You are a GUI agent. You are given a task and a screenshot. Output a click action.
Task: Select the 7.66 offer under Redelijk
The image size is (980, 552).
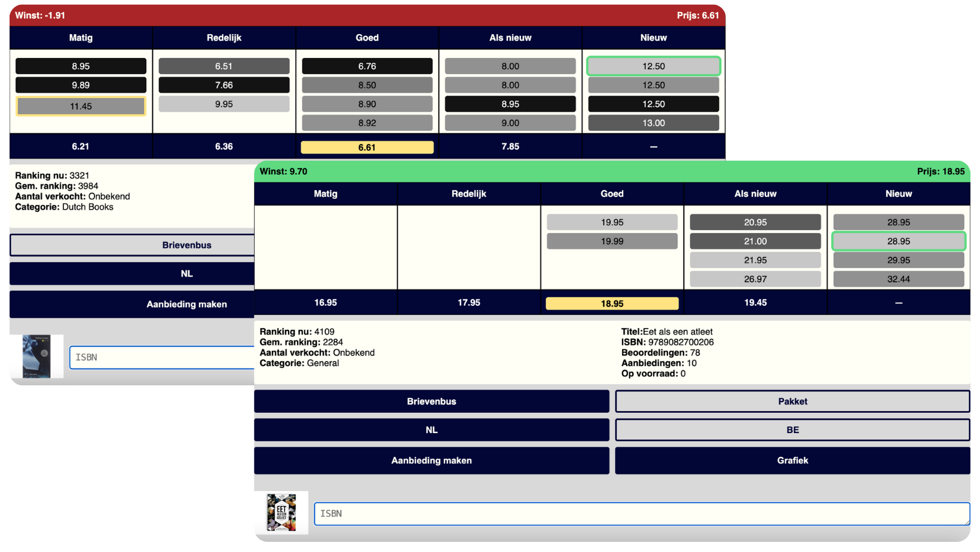223,85
